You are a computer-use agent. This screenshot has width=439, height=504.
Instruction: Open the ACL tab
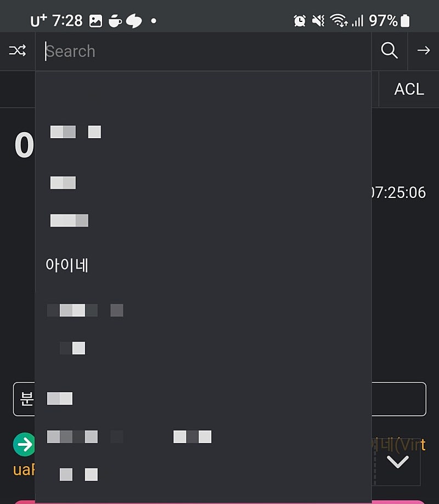click(x=409, y=89)
